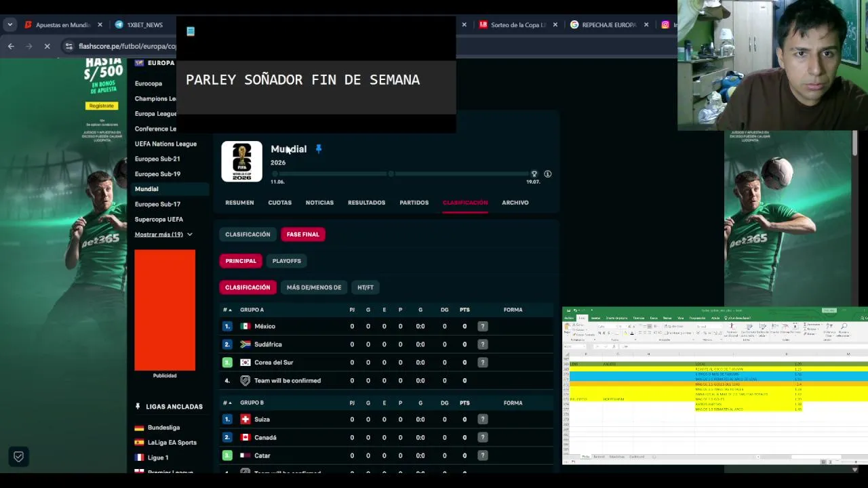Close the Apuestas en Mundial tab
The height and width of the screenshot is (488, 868).
click(100, 25)
